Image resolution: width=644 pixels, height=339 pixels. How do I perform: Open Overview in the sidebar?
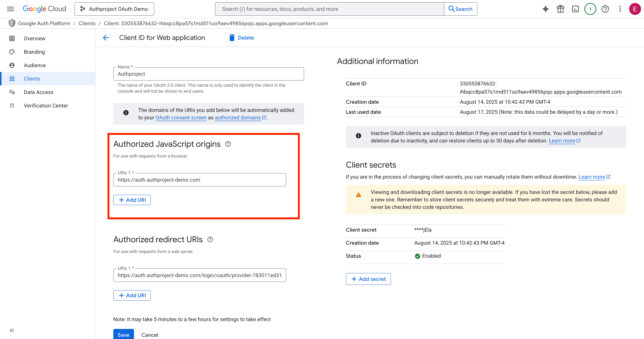tap(48, 39)
